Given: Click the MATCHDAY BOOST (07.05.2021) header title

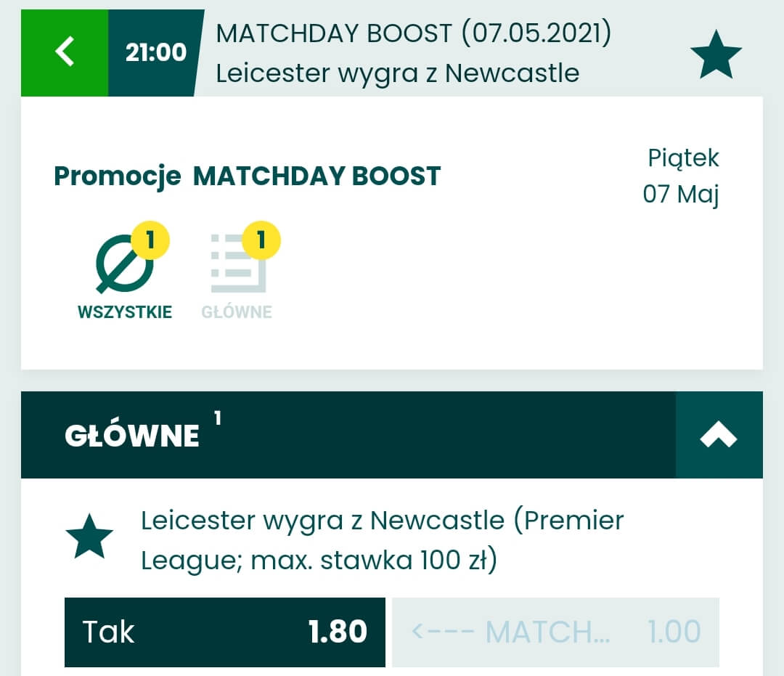Looking at the screenshot, I should pyautogui.click(x=413, y=33).
